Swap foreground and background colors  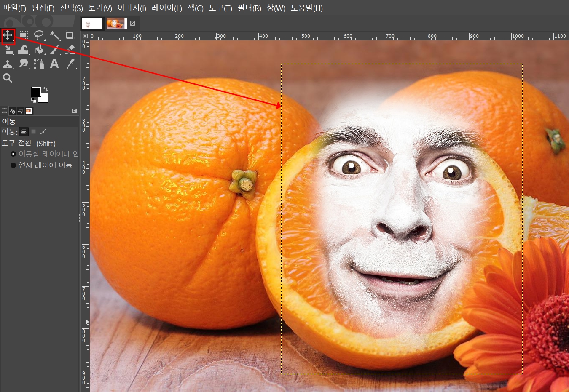46,89
